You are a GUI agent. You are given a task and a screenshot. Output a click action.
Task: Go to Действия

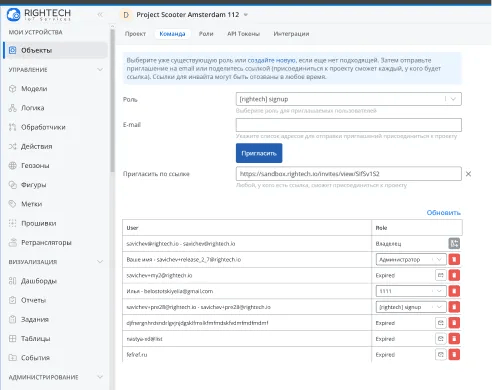click(36, 146)
